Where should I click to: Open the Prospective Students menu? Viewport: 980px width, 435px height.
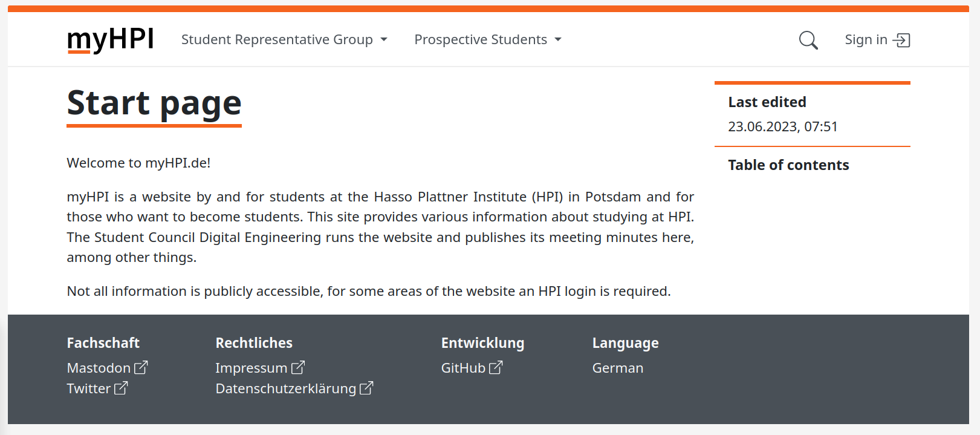click(481, 40)
